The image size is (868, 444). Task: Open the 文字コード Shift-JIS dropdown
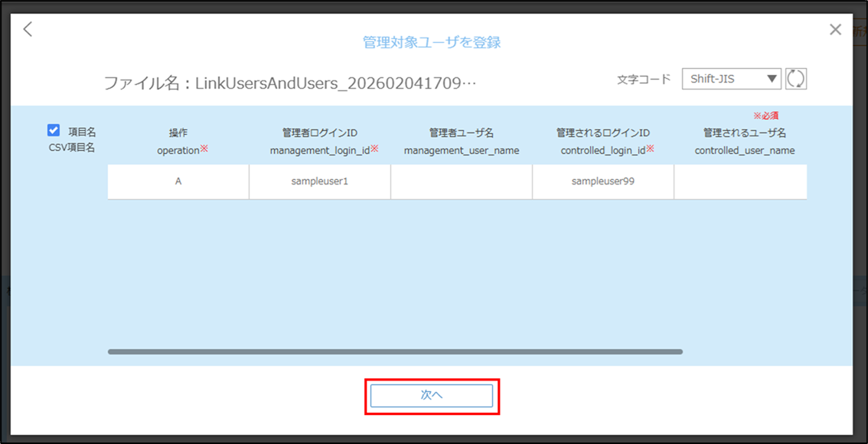731,79
